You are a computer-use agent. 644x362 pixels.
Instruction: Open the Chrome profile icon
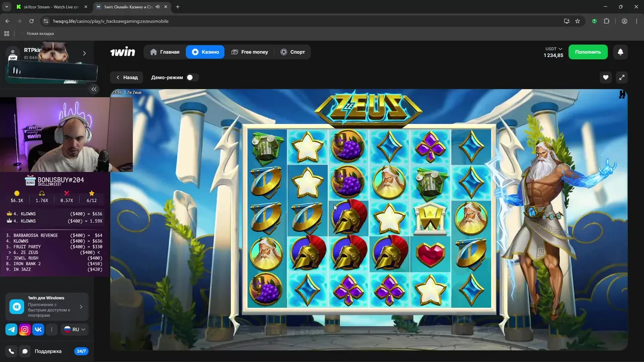(x=624, y=21)
